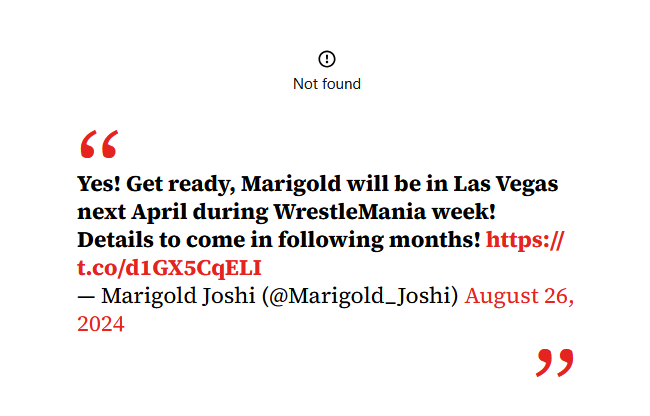
Task: Click the red "https://" link portion
Action: [526, 240]
